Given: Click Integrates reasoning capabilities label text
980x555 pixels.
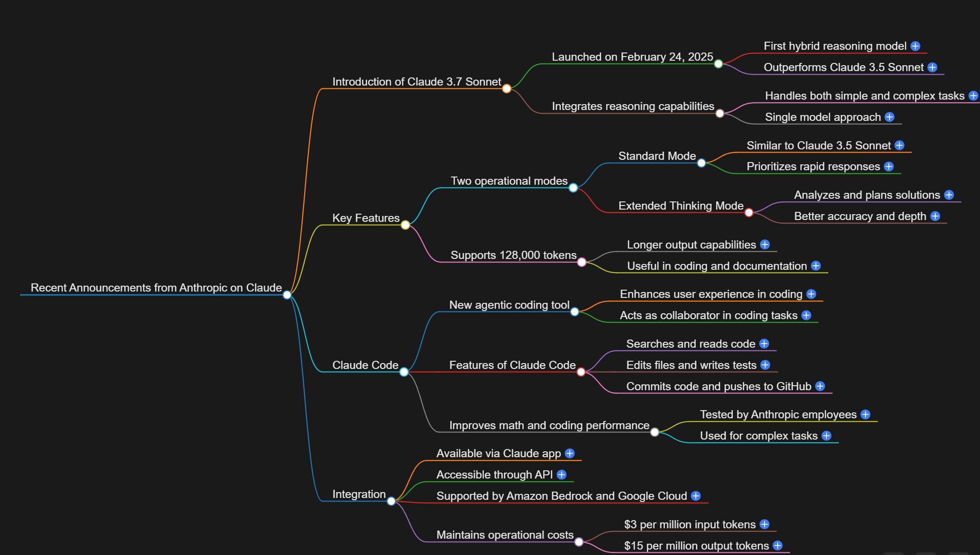Looking at the screenshot, I should [633, 106].
